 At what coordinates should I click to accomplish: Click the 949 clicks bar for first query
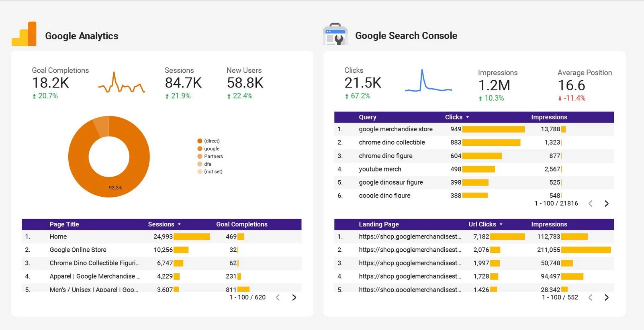tap(494, 129)
